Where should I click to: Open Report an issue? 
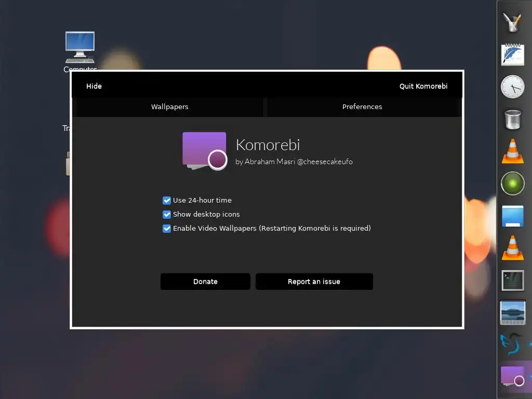[x=314, y=282]
